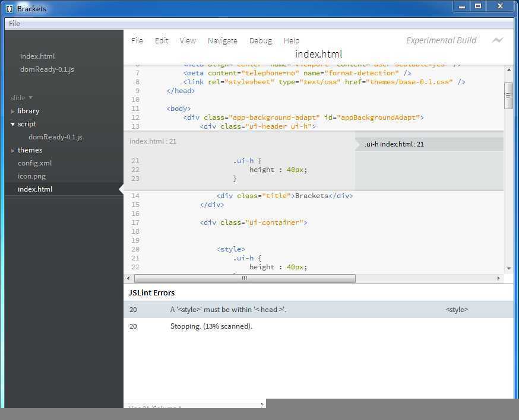
Task: Click code line 8 stylesheet link tag
Action: (324, 82)
